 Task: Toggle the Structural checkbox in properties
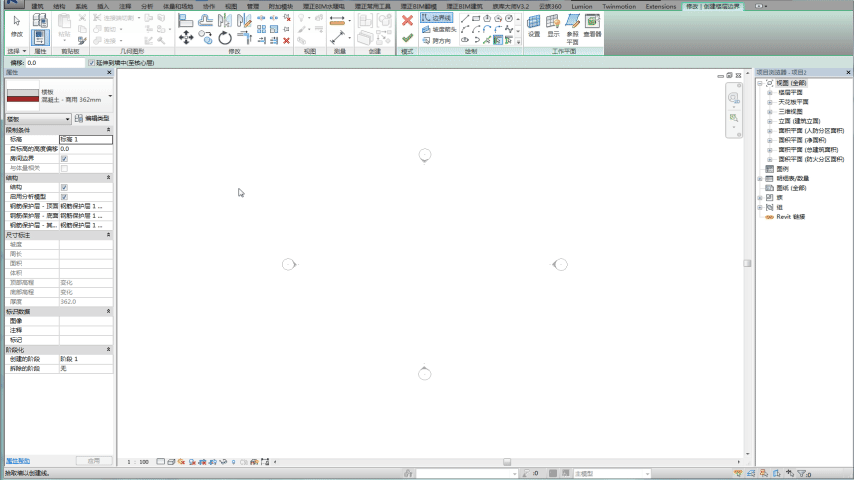pyautogui.click(x=64, y=187)
